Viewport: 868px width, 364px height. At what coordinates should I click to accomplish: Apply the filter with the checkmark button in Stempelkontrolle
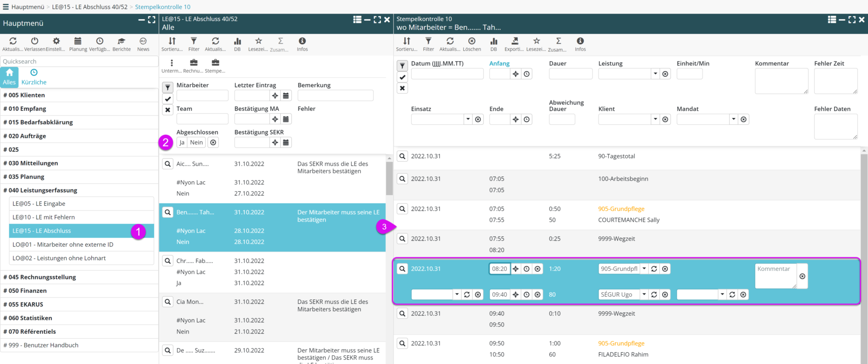coord(402,77)
